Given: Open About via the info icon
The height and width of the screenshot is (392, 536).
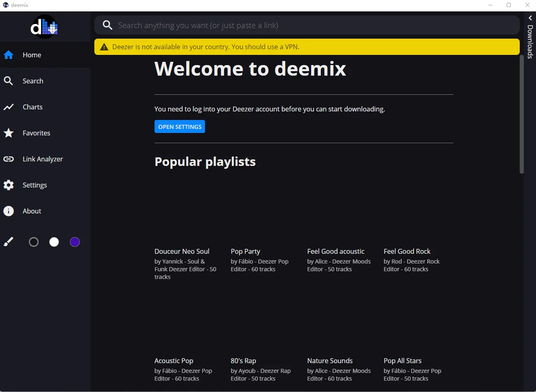Looking at the screenshot, I should pos(8,211).
